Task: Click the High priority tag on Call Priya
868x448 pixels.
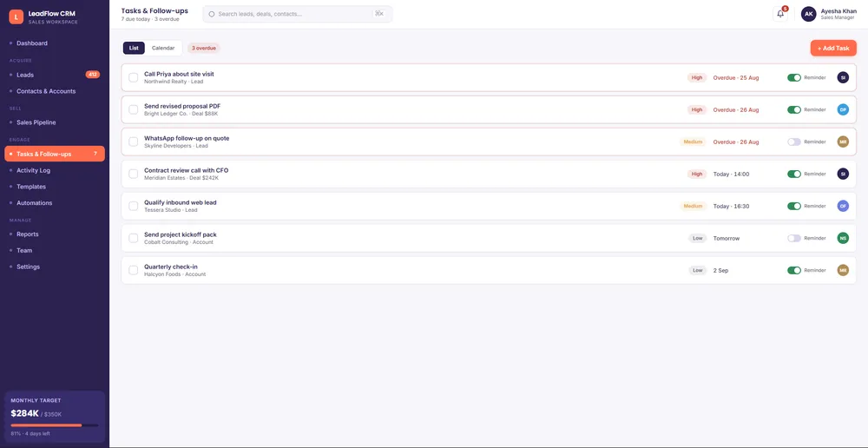Action: (697, 77)
